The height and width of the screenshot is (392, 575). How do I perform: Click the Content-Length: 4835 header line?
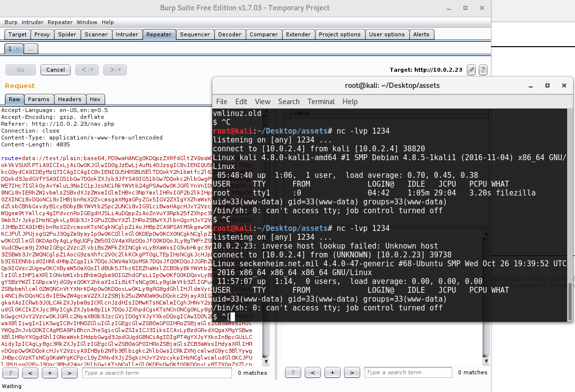(x=35, y=144)
